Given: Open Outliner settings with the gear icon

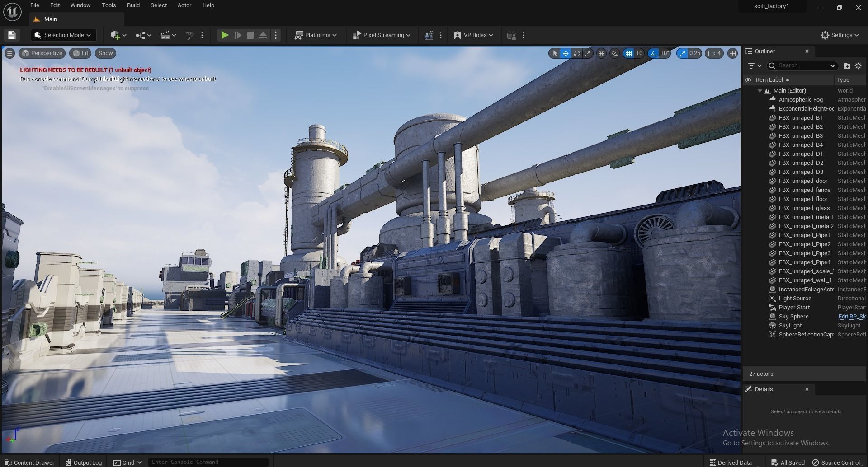Looking at the screenshot, I should [x=858, y=66].
